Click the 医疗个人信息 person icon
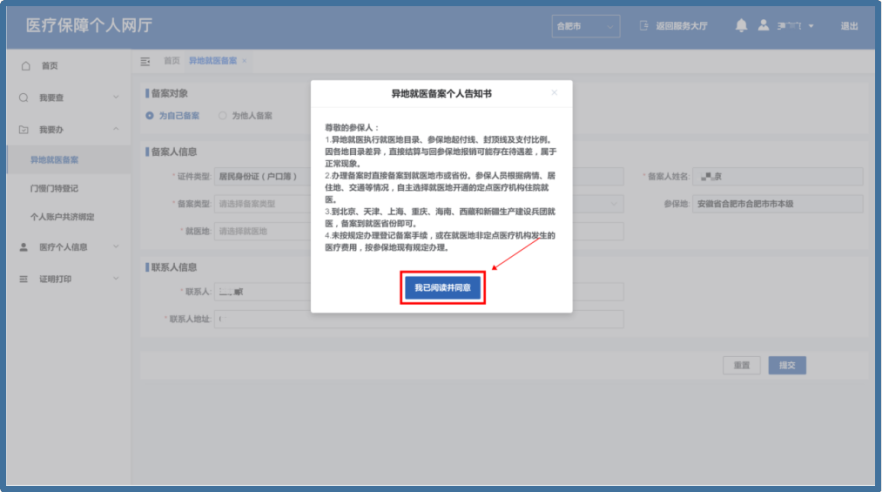The width and height of the screenshot is (882, 492). tap(24, 247)
